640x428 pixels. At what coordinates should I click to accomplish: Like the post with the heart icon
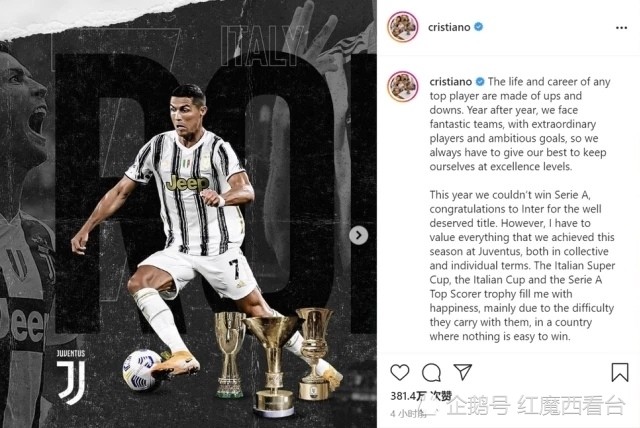(x=400, y=373)
